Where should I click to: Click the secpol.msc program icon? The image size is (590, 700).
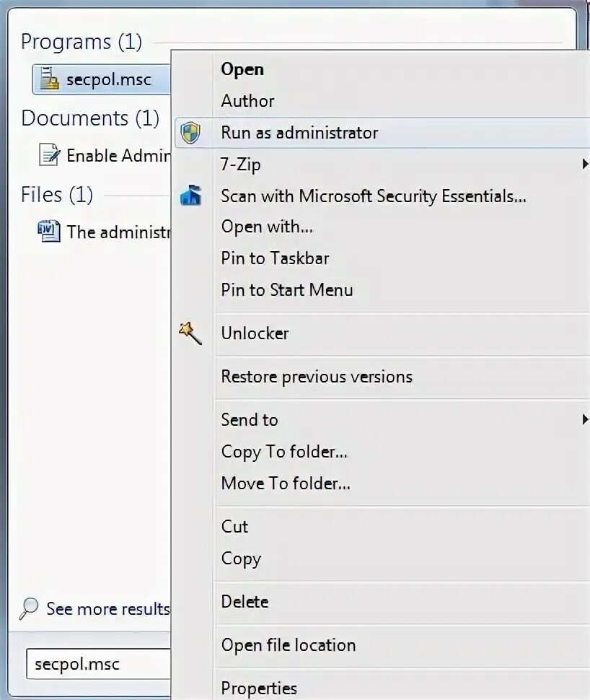click(x=49, y=79)
